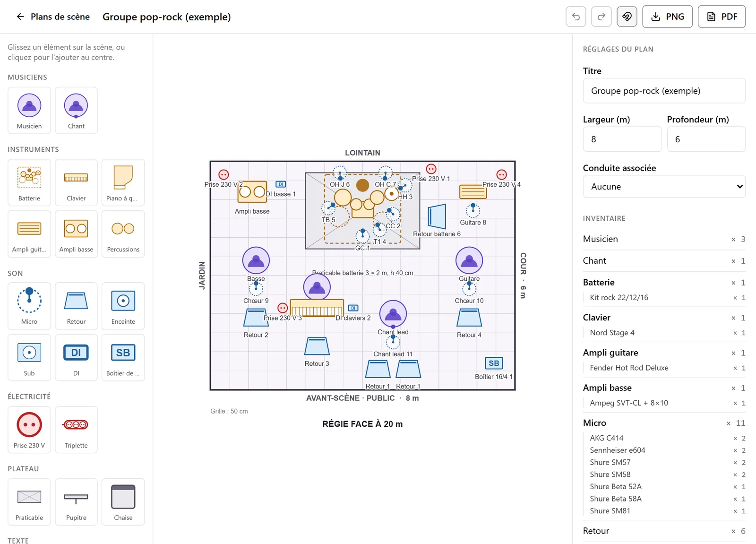
Task: Add a Retour monitor wedge from the palette
Action: pyautogui.click(x=76, y=306)
